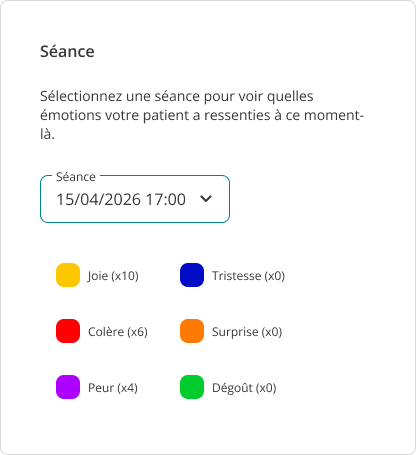
Task: Click the Sélectionnez une séance description text
Action: [202, 115]
